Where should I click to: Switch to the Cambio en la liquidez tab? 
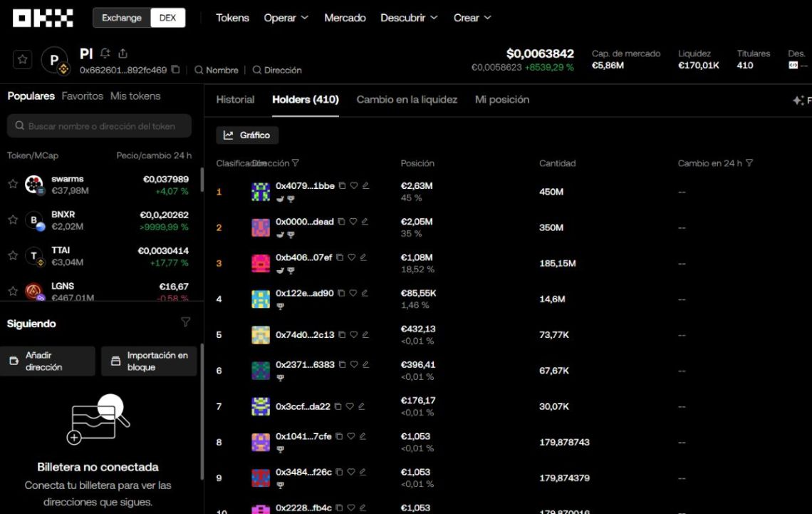click(x=407, y=100)
